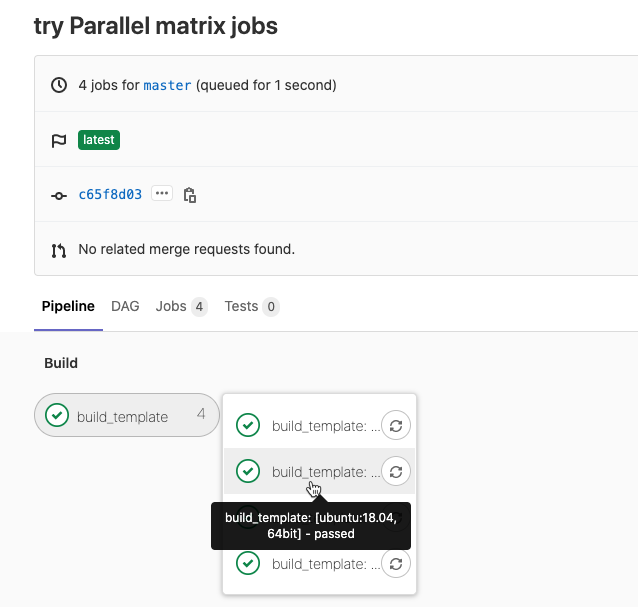This screenshot has width=638, height=607.
Task: Retry the topmost build_template job
Action: (397, 426)
